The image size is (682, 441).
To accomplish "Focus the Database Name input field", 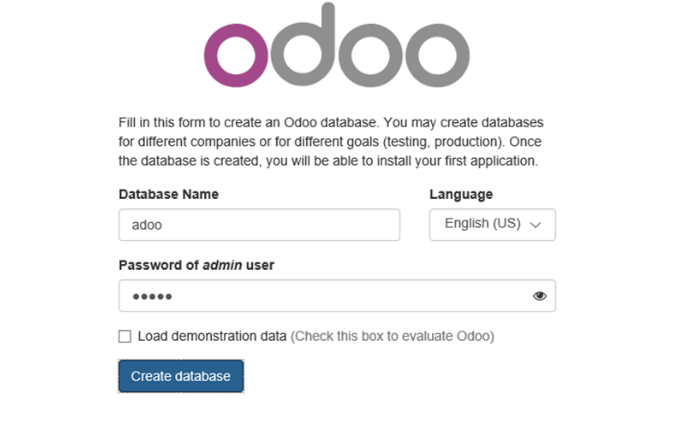I will click(x=259, y=225).
